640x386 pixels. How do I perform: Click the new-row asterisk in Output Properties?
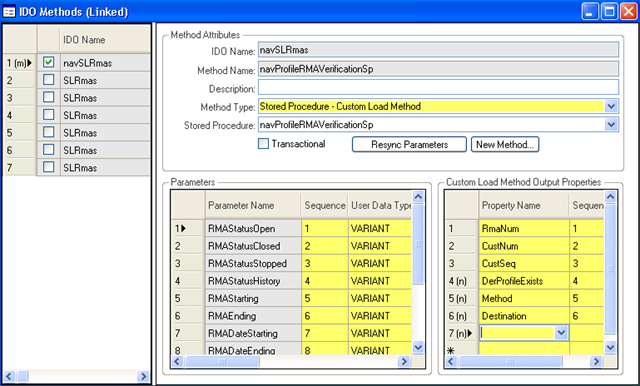451,351
